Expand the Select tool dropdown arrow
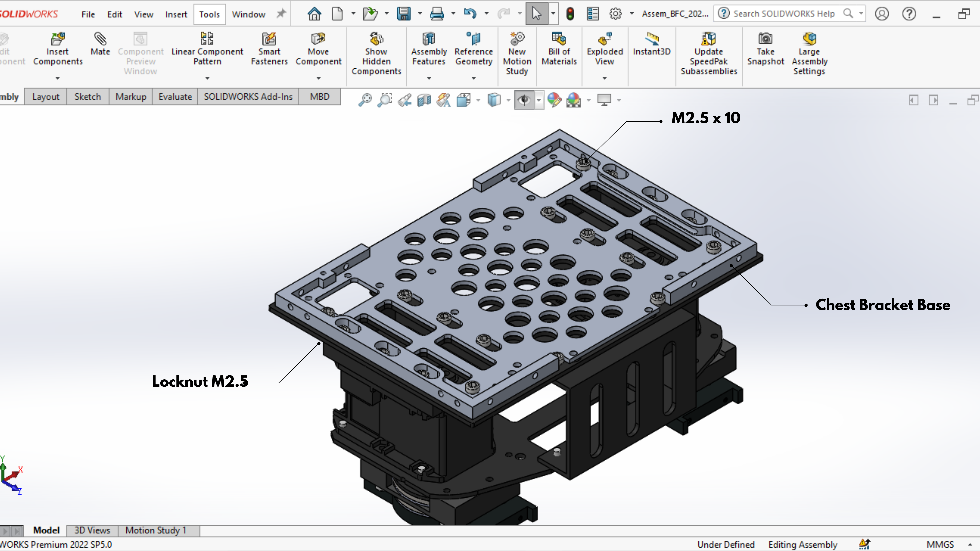The width and height of the screenshot is (980, 551). 553,14
